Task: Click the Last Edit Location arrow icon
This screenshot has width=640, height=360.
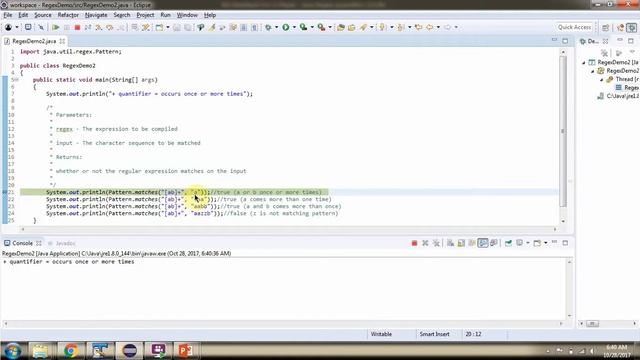Action: pyautogui.click(x=418, y=27)
